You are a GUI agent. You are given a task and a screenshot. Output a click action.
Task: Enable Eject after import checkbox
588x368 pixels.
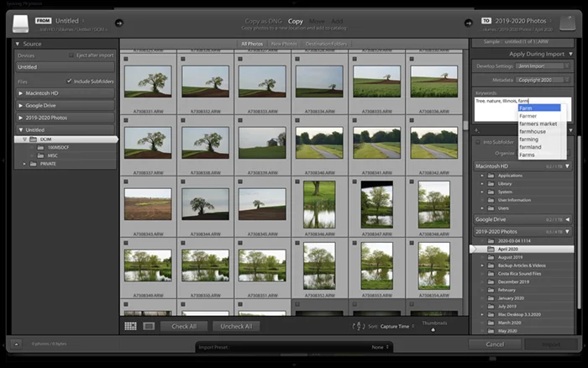(71, 55)
